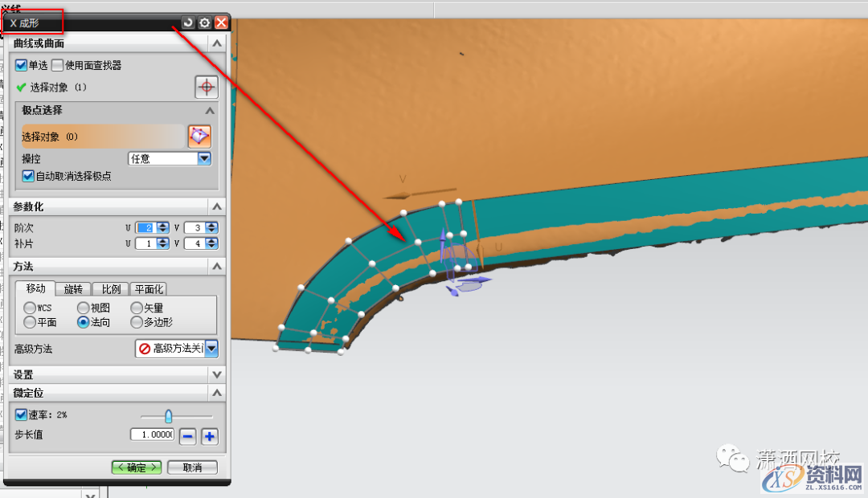Open the 高级方法 dropdown
This screenshot has width=868, height=498.
click(x=211, y=349)
